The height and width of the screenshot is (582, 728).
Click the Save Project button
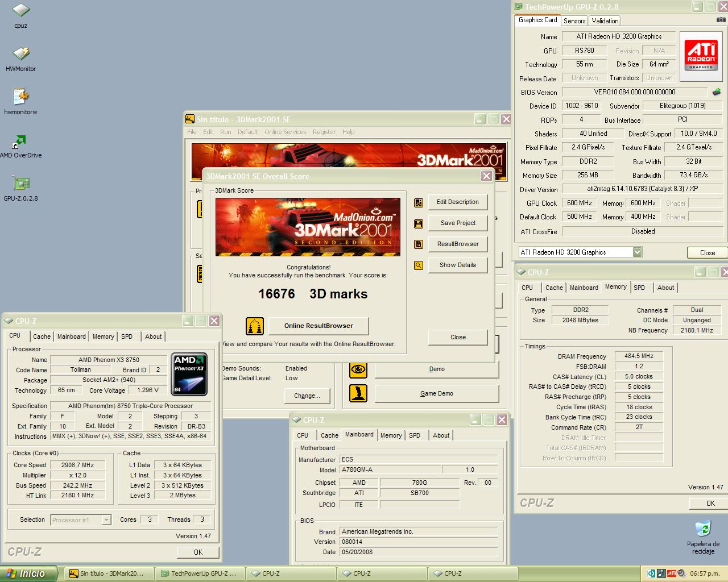[x=458, y=223]
